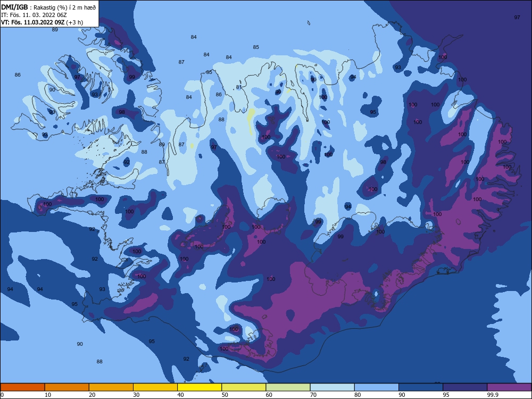Click the title "DMI/IGB : Rakastig (%) í 2 m hæð"

click(48, 7)
